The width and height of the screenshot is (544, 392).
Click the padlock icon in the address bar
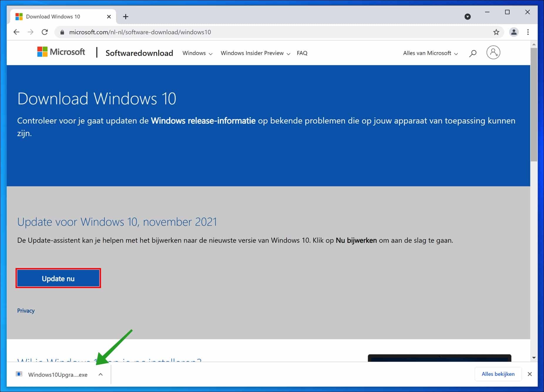62,32
